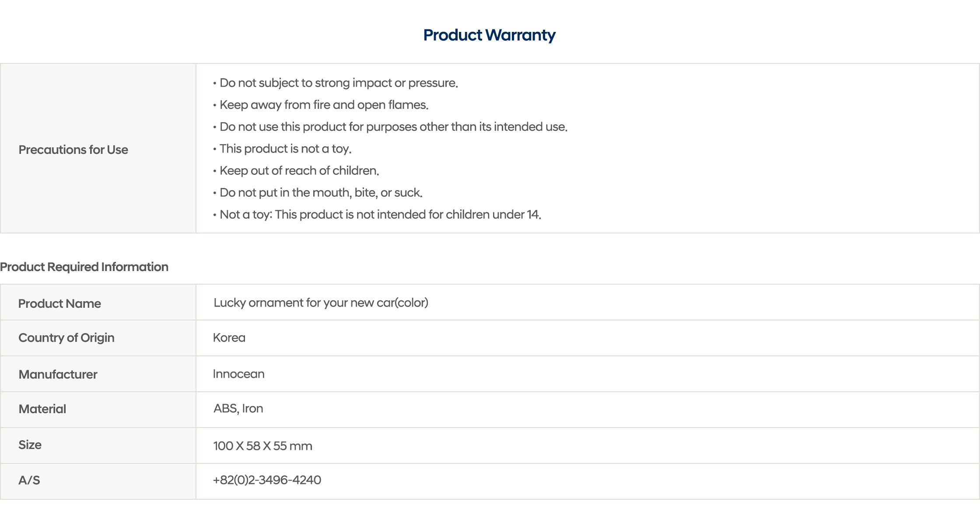
Task: Select the Korea value cell
Action: [229, 338]
